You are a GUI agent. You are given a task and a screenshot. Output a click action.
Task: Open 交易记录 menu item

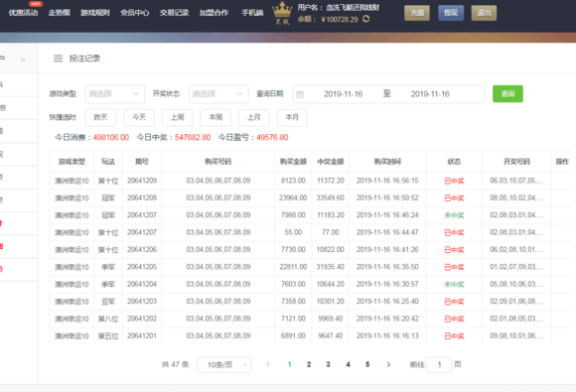174,13
